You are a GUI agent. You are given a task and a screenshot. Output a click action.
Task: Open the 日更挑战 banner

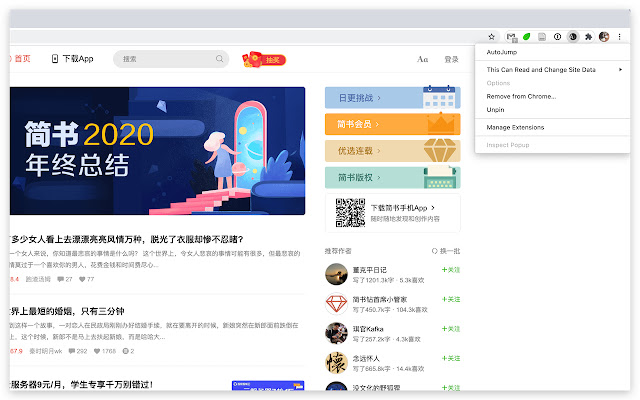(x=393, y=98)
